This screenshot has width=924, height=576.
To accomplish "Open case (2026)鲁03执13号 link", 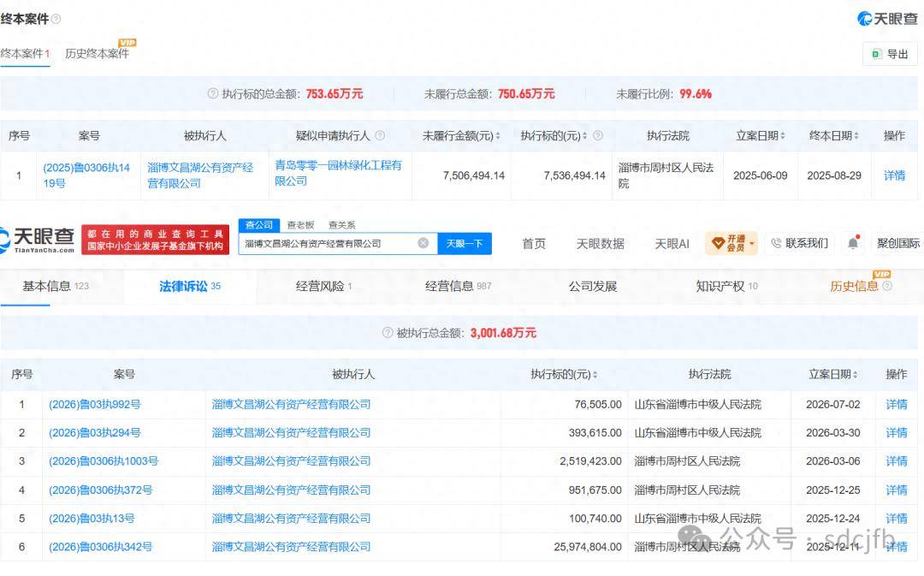I will (x=92, y=518).
